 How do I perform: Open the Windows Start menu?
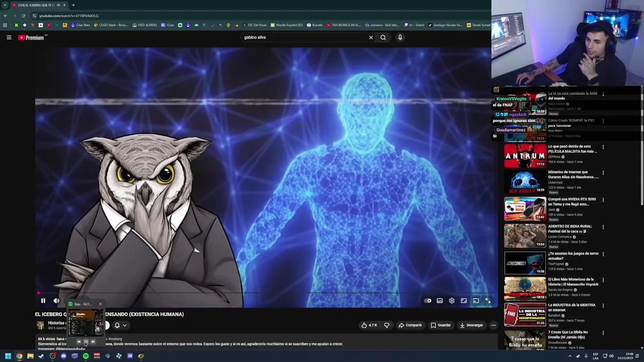[x=8, y=356]
